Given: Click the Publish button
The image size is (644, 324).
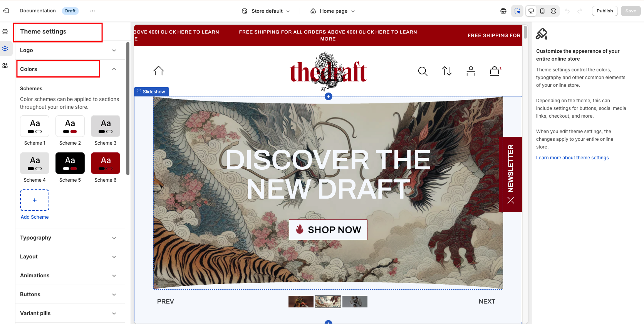Looking at the screenshot, I should pos(605,11).
